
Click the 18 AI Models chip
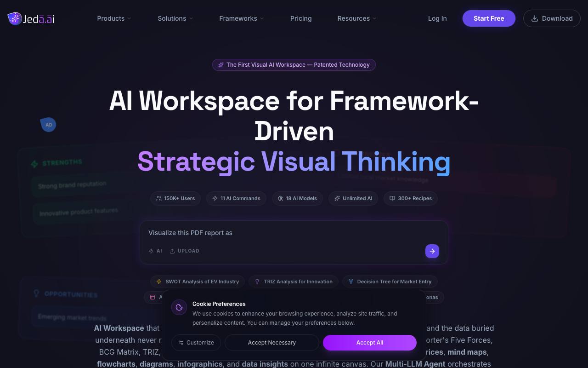coord(297,198)
